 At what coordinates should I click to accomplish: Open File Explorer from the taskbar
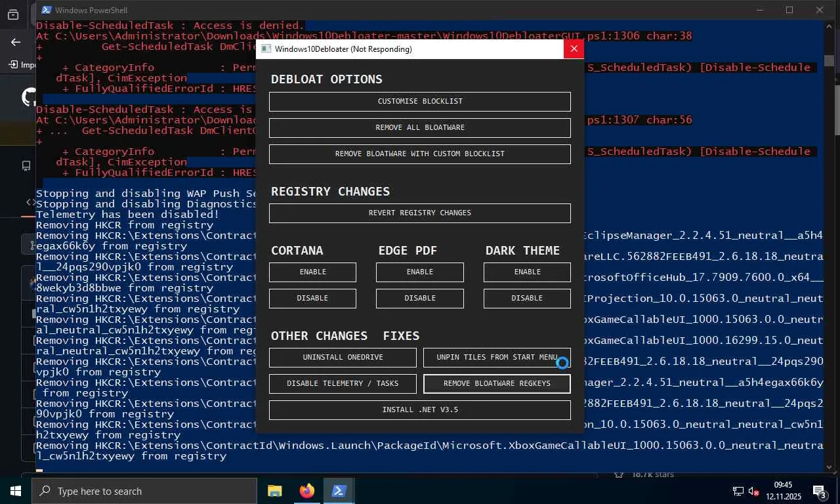coord(274,491)
